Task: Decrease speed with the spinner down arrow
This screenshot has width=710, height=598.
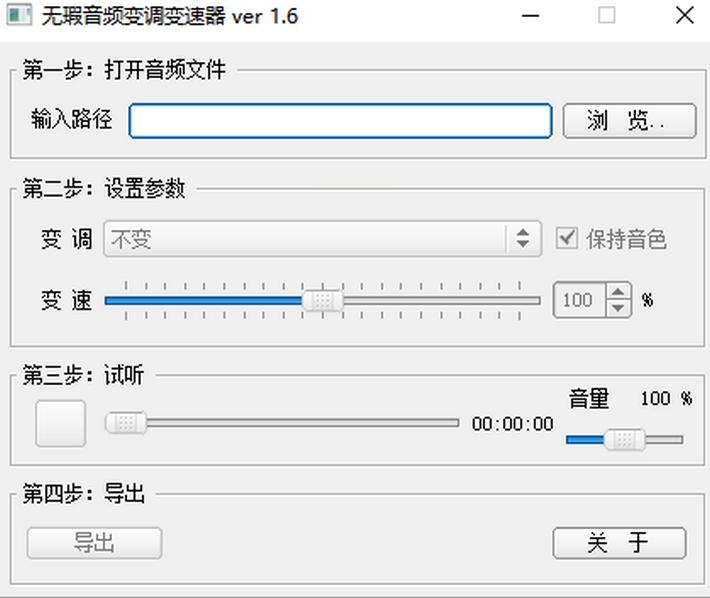Action: pos(619,308)
